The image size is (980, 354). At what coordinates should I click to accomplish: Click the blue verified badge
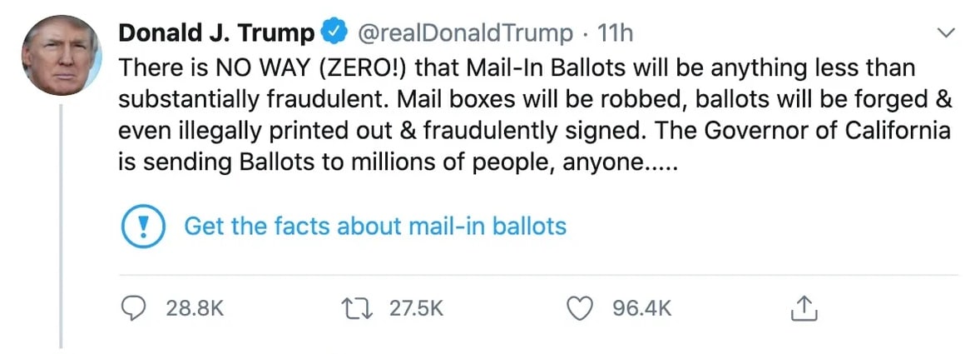coord(334,33)
